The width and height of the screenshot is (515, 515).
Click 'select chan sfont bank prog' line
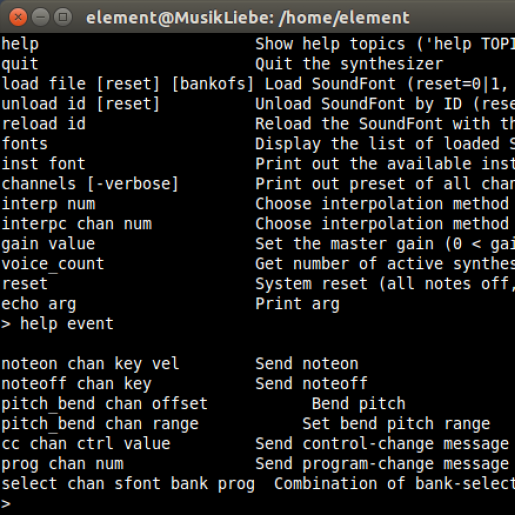pos(128,484)
